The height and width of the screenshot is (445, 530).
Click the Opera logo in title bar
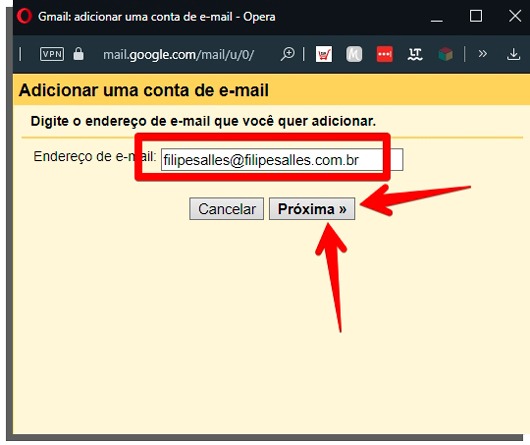[24, 16]
